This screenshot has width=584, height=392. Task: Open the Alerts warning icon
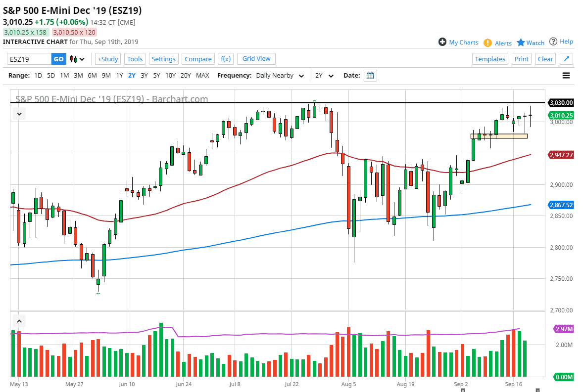pyautogui.click(x=487, y=43)
